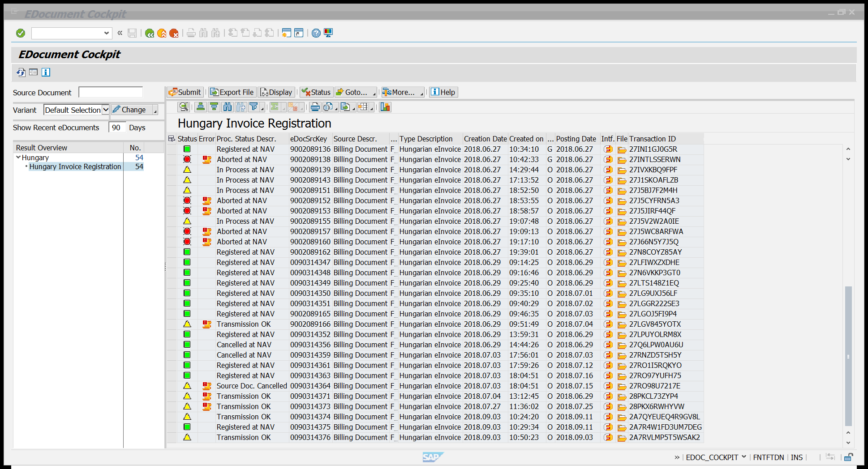Click interface icon for transaction 27INI1GJ0G5R
The width and height of the screenshot is (868, 469).
click(608, 149)
